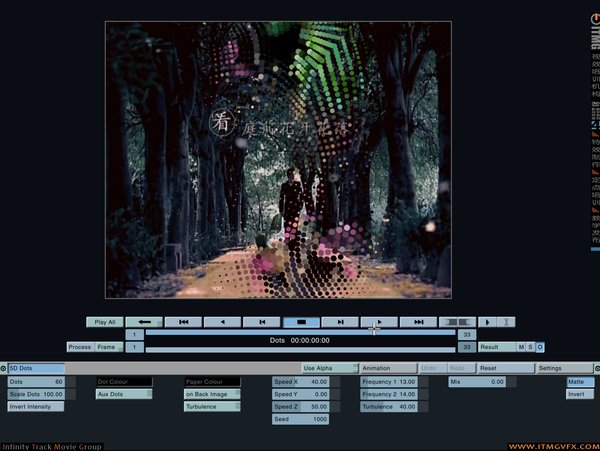
Task: Toggle the O view button
Action: tap(540, 347)
